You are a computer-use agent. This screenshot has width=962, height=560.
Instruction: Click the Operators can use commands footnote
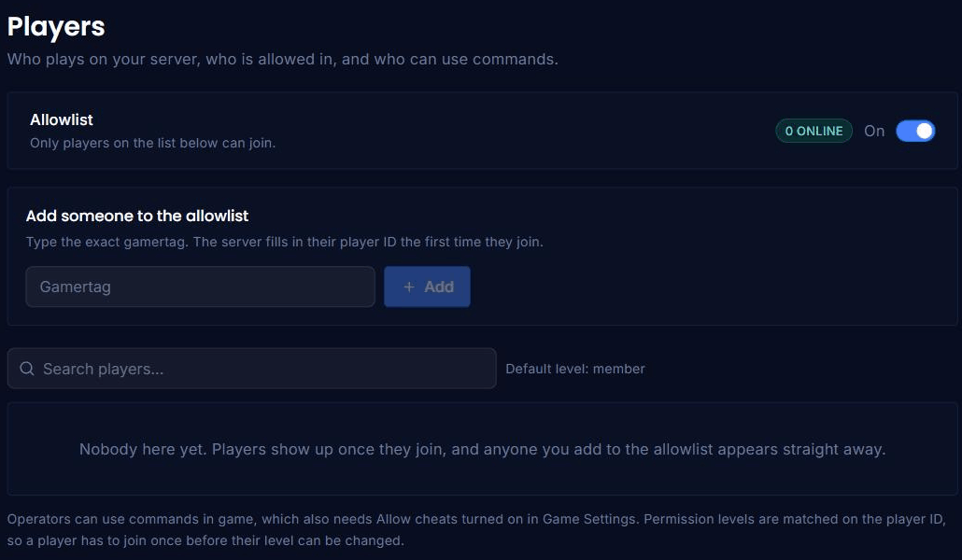coord(476,519)
